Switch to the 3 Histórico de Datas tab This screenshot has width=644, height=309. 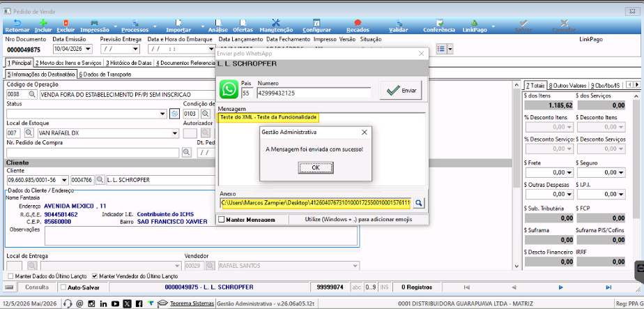tap(129, 63)
